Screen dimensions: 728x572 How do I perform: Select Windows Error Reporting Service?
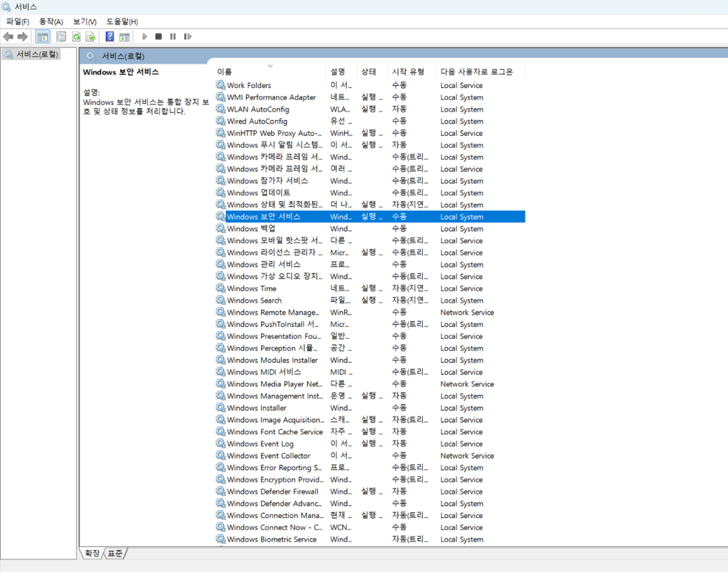click(370, 468)
